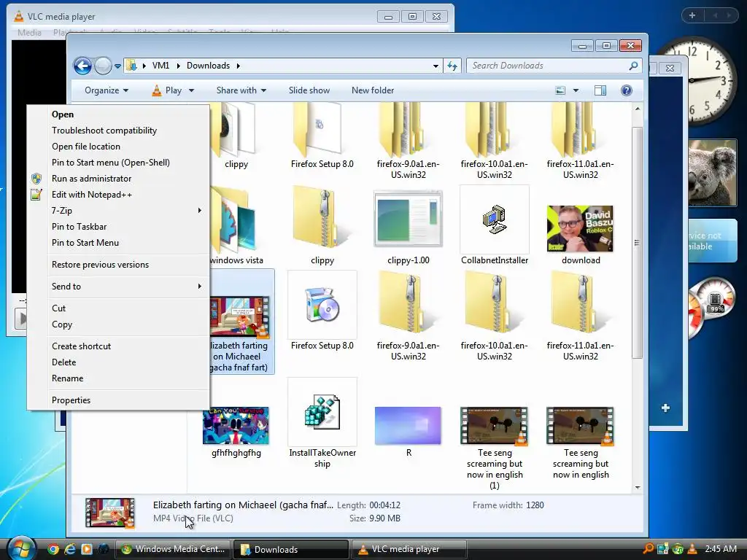This screenshot has height=560, width=747.
Task: Click the search magnifier icon in Explorer
Action: coord(633,66)
